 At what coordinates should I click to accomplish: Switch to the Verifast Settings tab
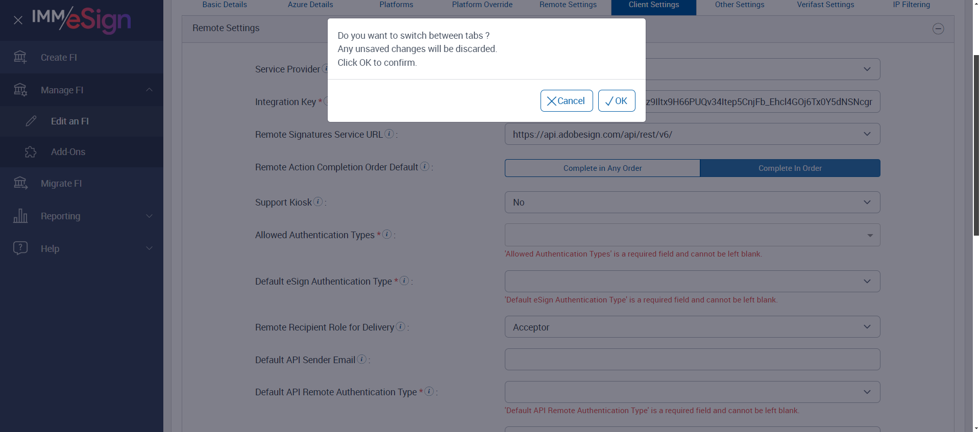point(825,5)
